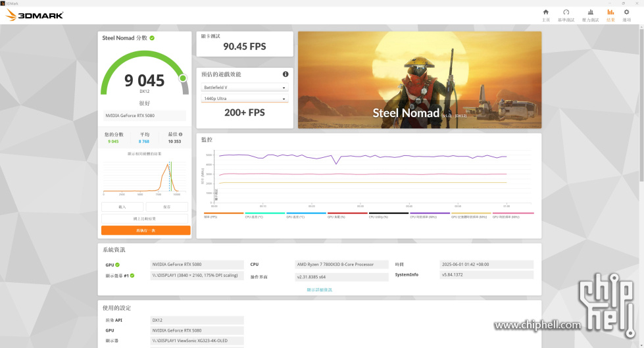Click the green check beside display #1
644x348 pixels.
point(132,275)
